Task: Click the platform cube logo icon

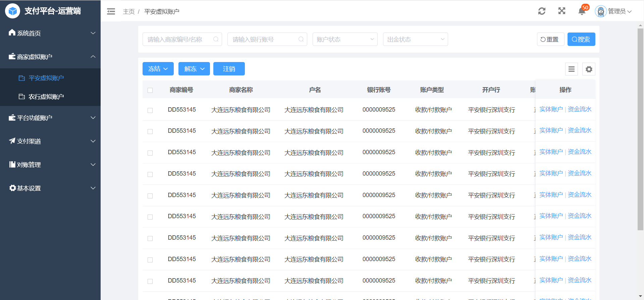Action: 12,11
